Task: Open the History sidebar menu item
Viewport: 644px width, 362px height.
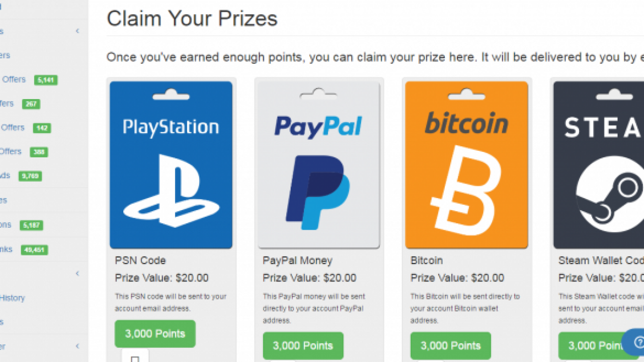Action: click(12, 298)
